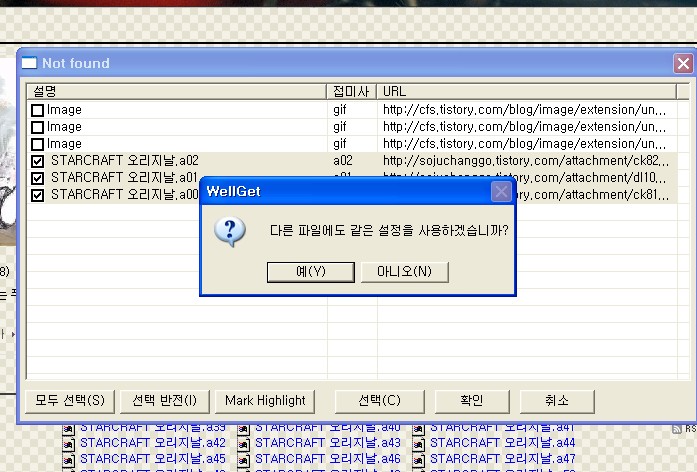Uncheck STARCRAFT 오리지날.a02 checkbox
The height and width of the screenshot is (472, 697).
tap(38, 161)
